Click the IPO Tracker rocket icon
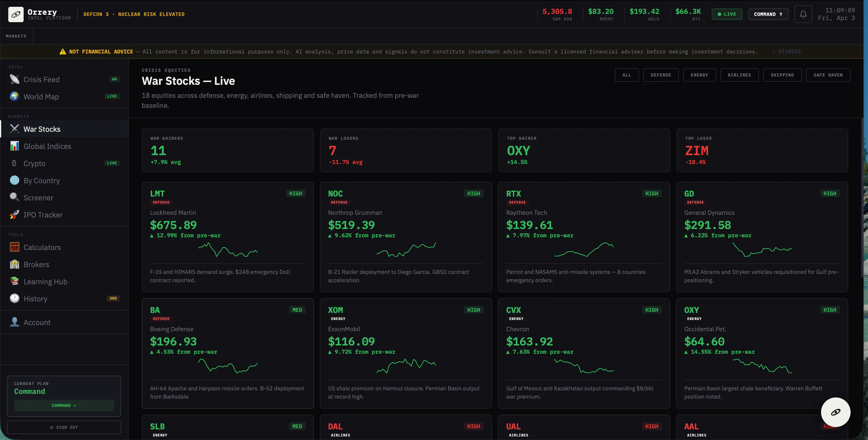The height and width of the screenshot is (440, 868). click(x=14, y=215)
